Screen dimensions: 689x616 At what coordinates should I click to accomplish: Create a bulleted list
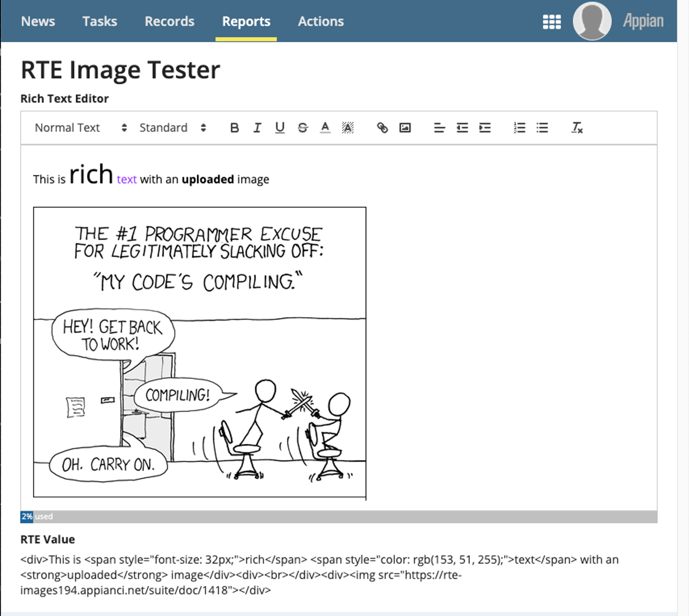(x=542, y=128)
